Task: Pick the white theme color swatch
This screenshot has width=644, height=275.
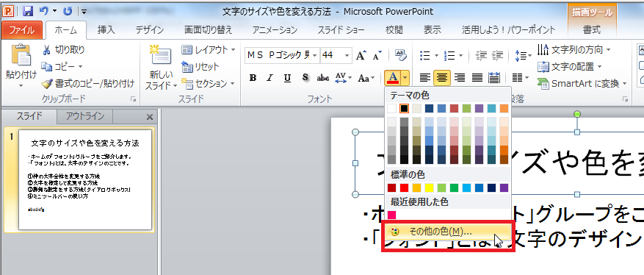Action: pyautogui.click(x=392, y=108)
